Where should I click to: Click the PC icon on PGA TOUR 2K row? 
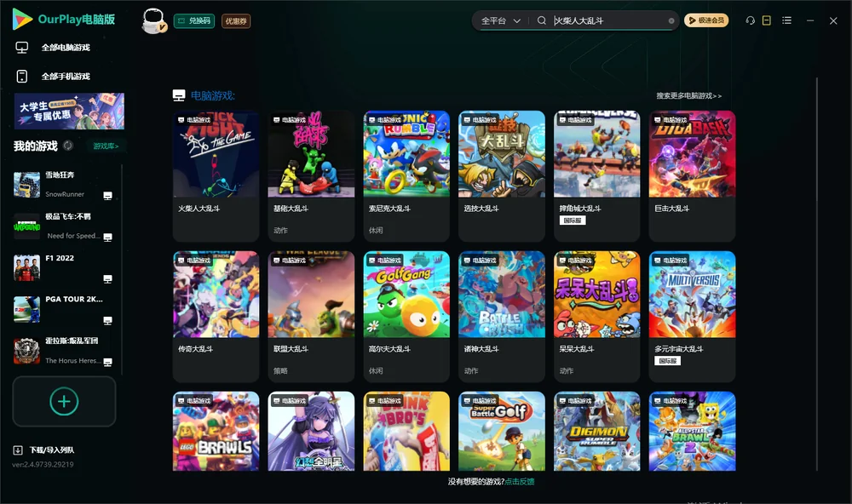pos(107,320)
